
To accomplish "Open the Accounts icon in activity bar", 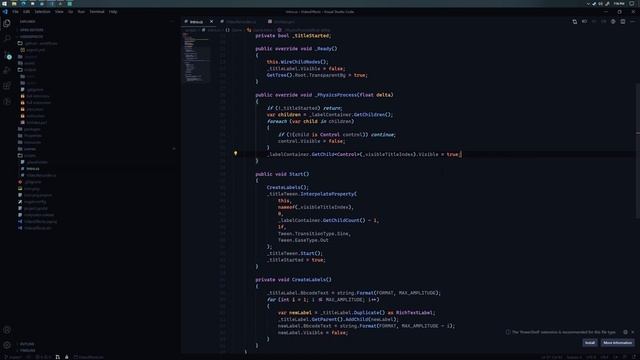I will point(7,330).
